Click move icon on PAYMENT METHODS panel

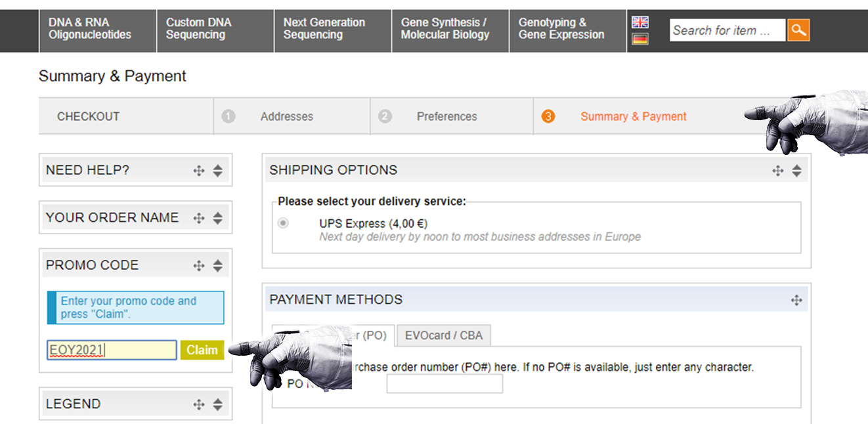(796, 301)
